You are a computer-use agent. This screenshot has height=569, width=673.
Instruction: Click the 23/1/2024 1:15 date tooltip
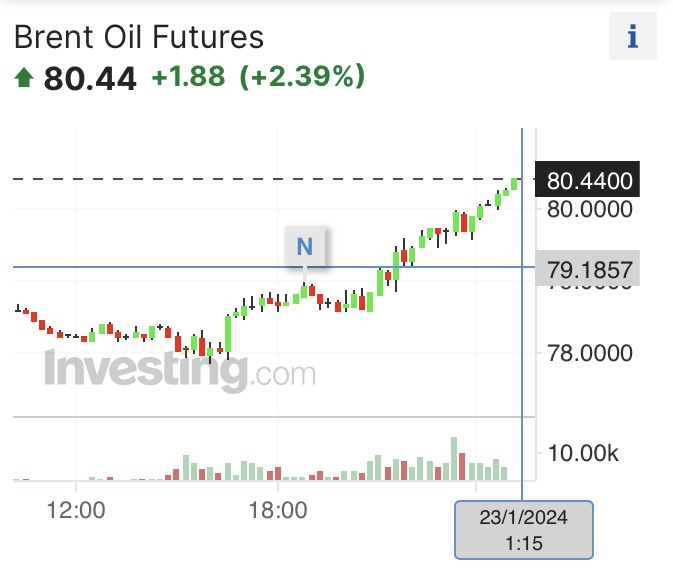click(x=524, y=530)
